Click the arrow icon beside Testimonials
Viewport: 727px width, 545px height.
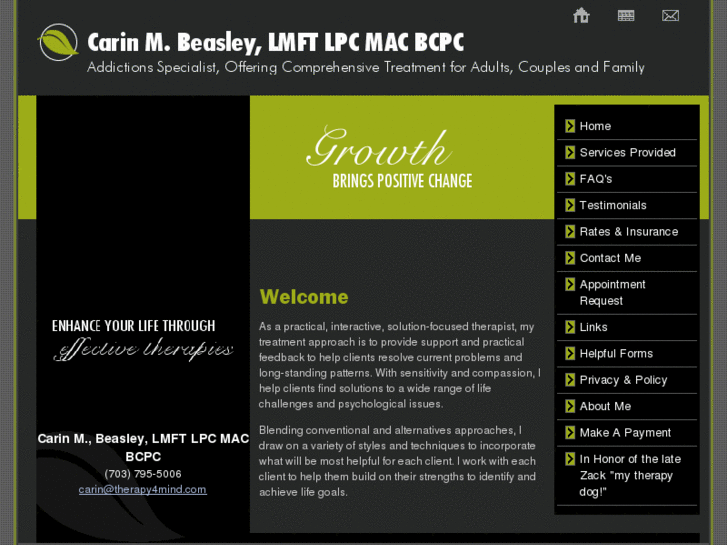pos(570,205)
